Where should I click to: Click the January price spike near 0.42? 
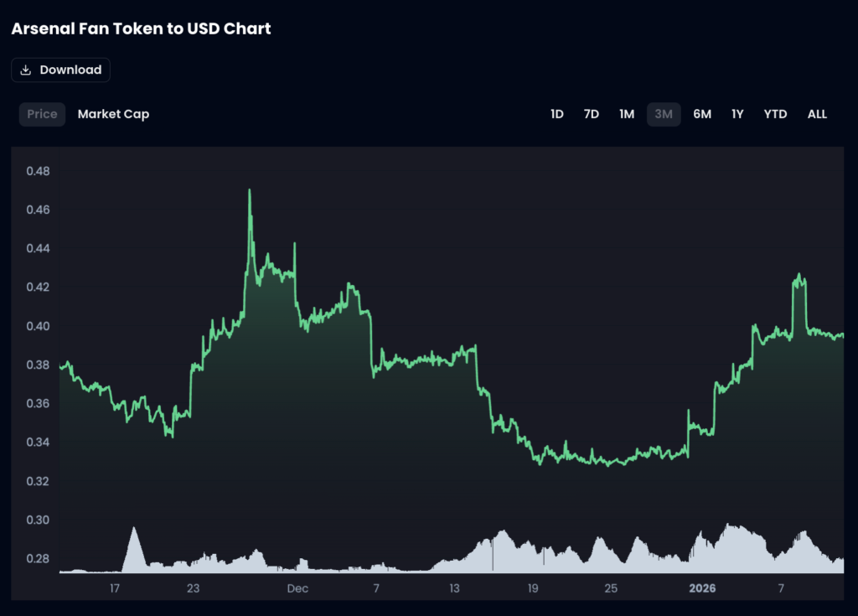tap(799, 275)
